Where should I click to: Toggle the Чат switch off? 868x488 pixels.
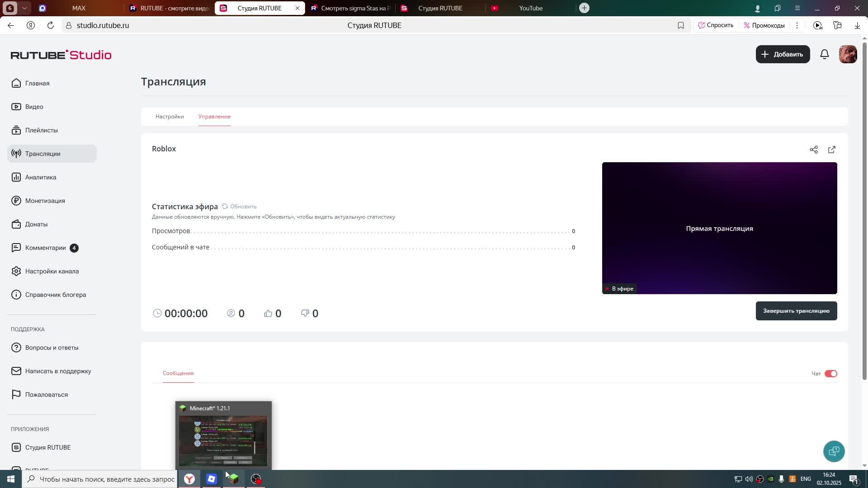click(830, 374)
